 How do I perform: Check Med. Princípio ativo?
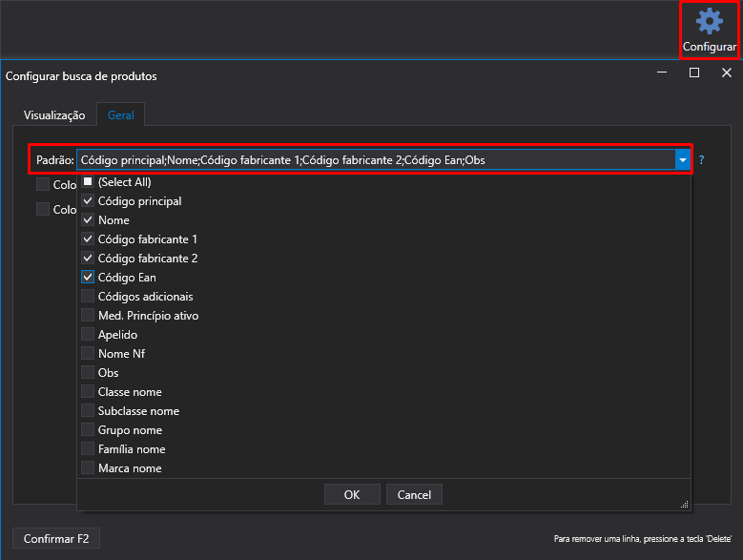click(x=88, y=315)
